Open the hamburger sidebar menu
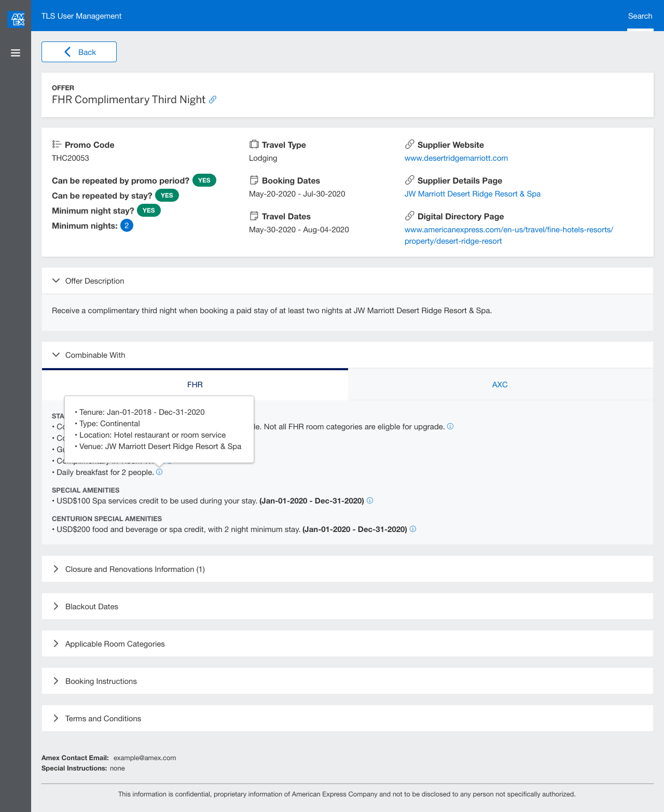 [x=16, y=53]
